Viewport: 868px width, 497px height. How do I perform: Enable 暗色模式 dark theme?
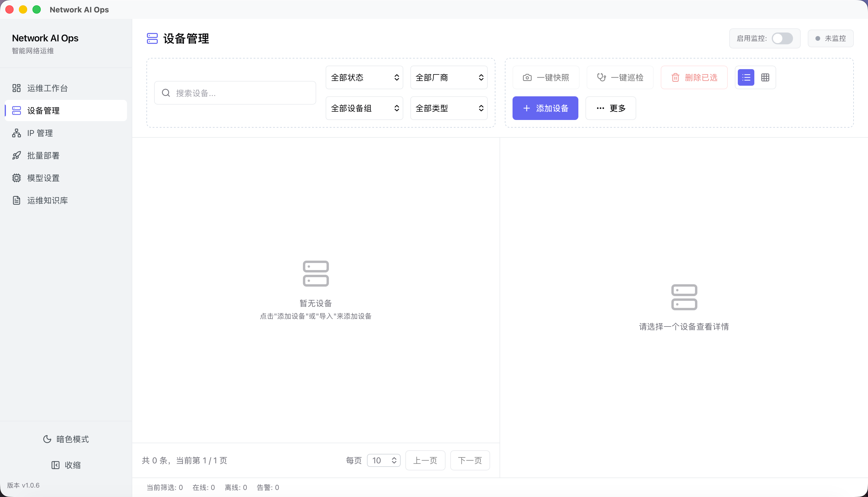coord(72,439)
